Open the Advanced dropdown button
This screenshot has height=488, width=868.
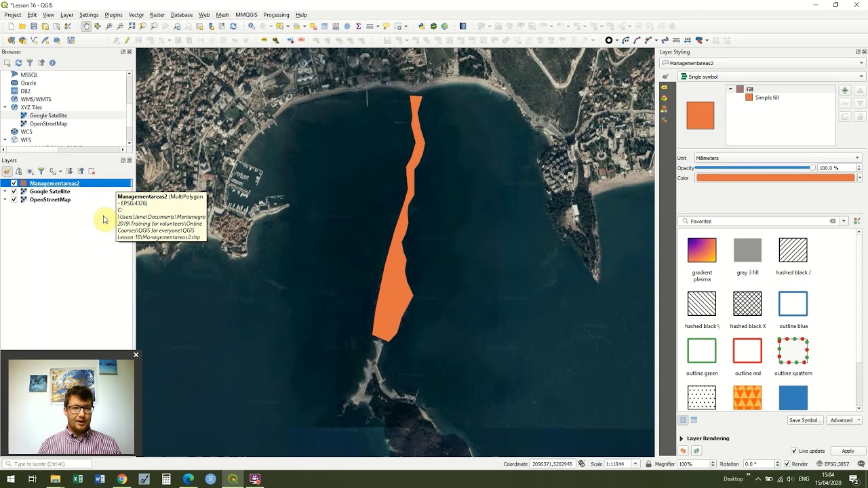pyautogui.click(x=844, y=420)
